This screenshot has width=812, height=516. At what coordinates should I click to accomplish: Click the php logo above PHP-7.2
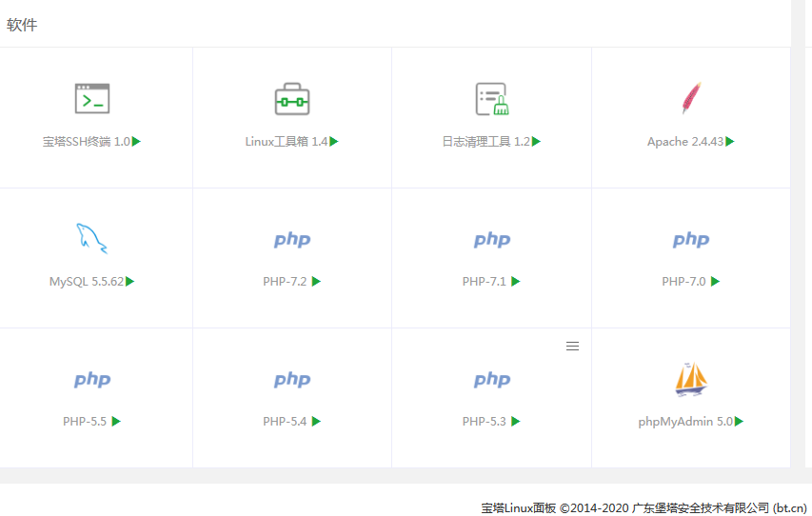[x=292, y=239]
